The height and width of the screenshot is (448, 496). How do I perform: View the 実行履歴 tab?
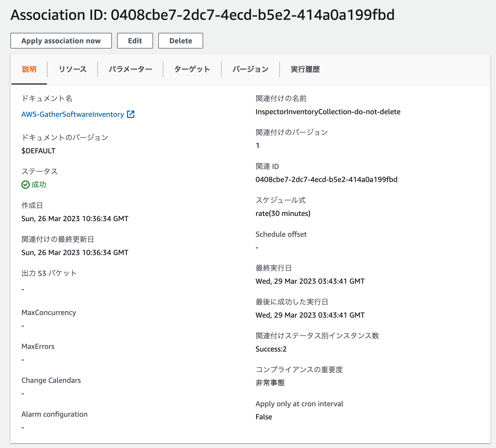pyautogui.click(x=305, y=69)
